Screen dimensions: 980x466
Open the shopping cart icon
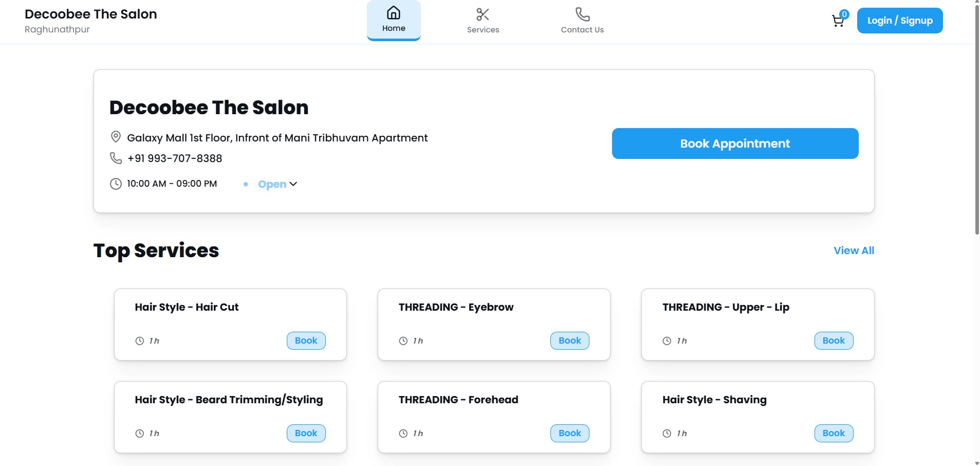pyautogui.click(x=838, y=21)
